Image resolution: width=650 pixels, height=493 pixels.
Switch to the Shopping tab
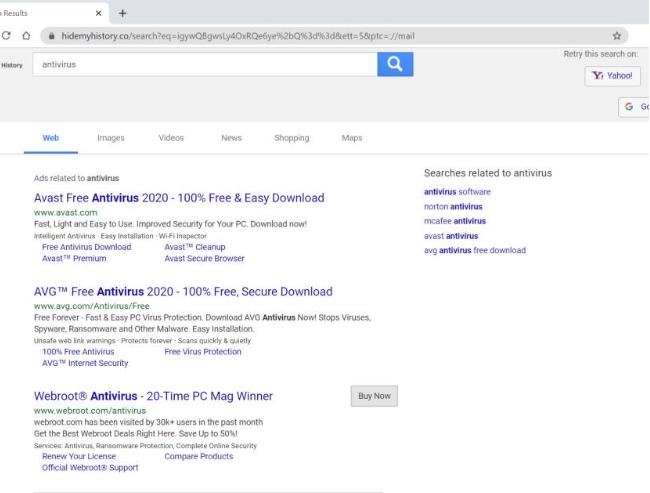292,138
